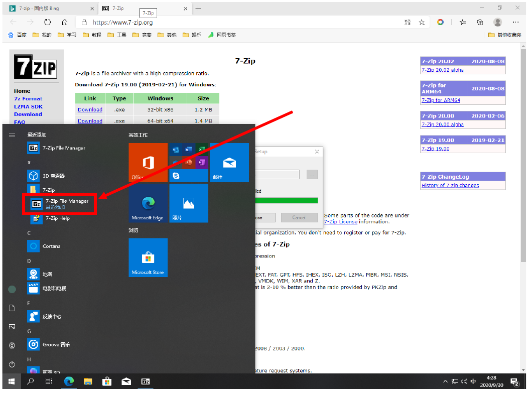Click the address bar showing 7-zip.org
This screenshot has width=532, height=394.
241,22
